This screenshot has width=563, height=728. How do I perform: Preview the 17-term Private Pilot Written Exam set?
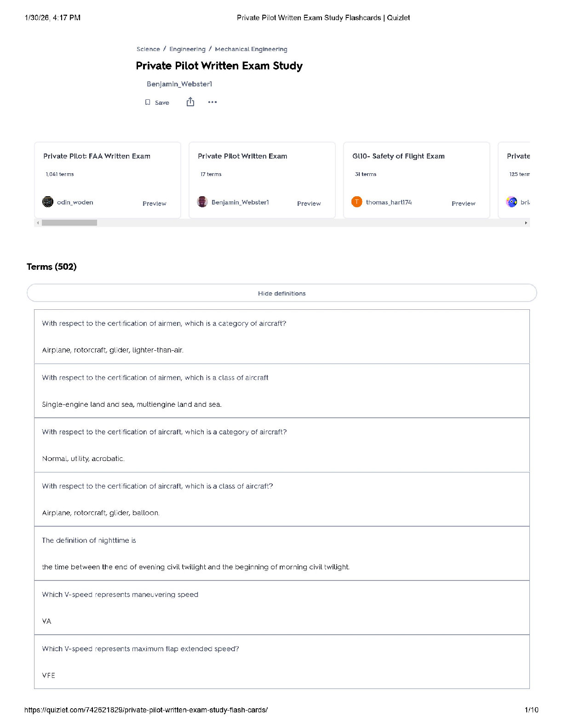[x=309, y=204]
